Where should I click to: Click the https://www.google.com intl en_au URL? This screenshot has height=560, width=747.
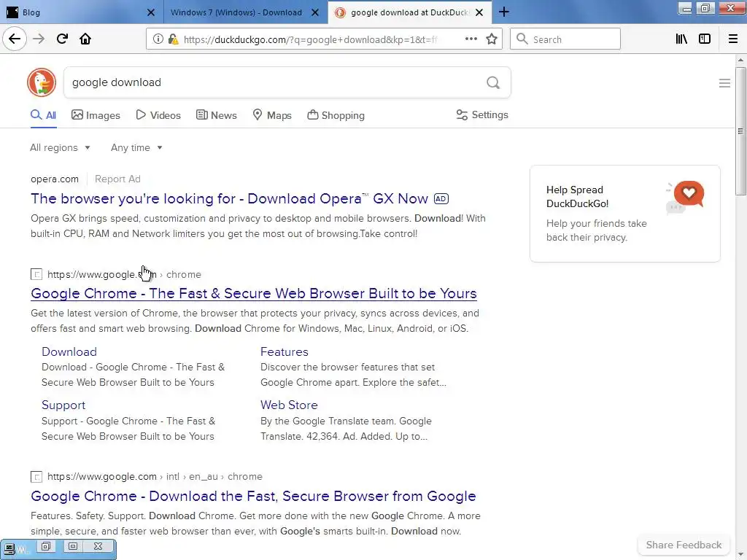155,477
